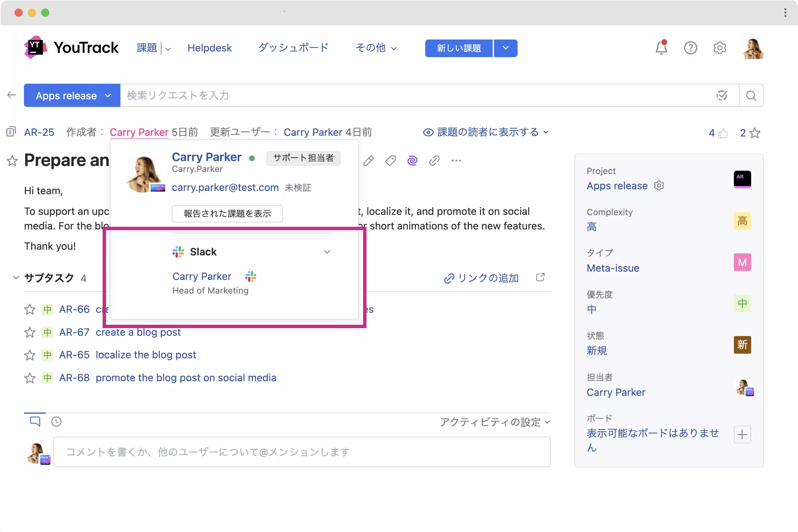Copy the issue link with the chain icon
This screenshot has width=798, height=532.
tap(434, 160)
